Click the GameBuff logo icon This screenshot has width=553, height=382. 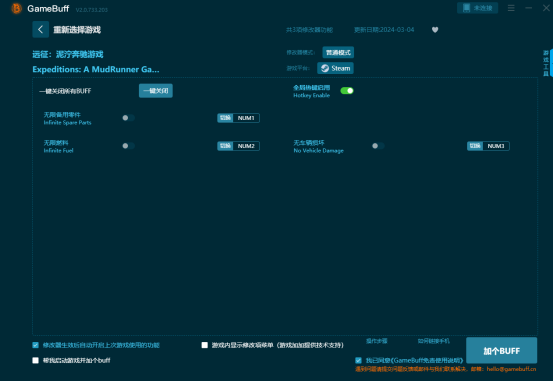(16, 8)
